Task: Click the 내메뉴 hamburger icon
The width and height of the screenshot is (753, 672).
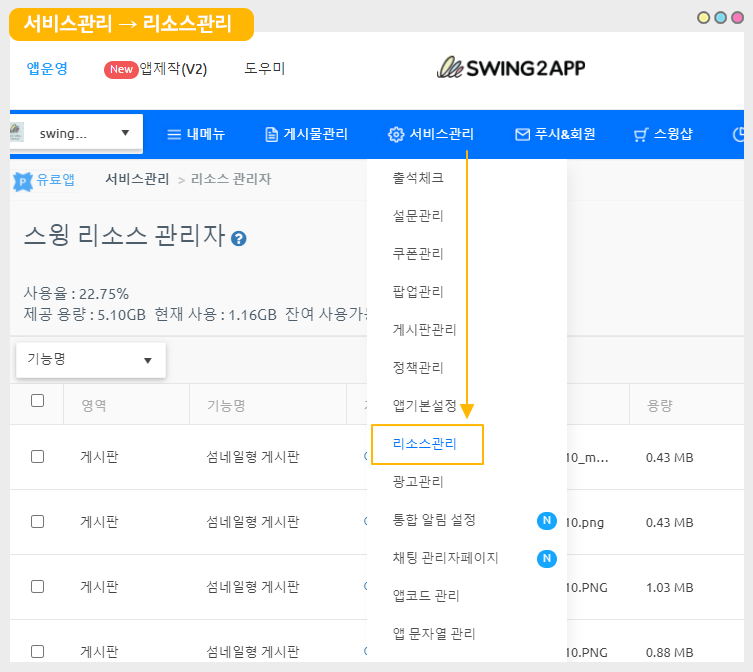Action: [174, 134]
